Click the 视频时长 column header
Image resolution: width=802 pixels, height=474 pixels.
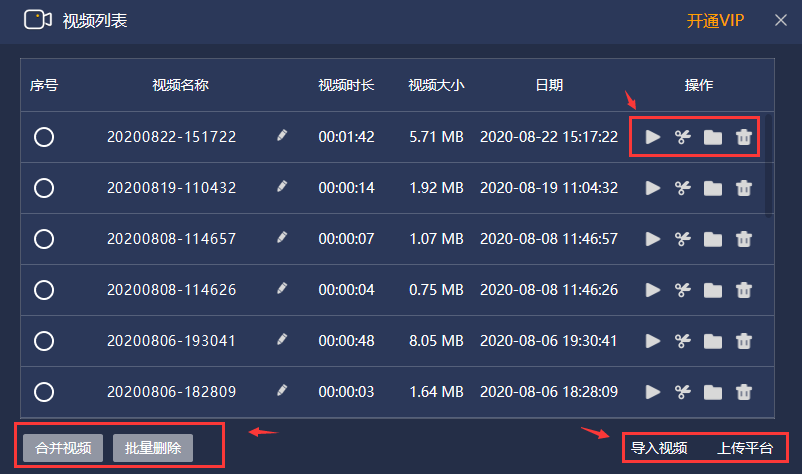(346, 85)
